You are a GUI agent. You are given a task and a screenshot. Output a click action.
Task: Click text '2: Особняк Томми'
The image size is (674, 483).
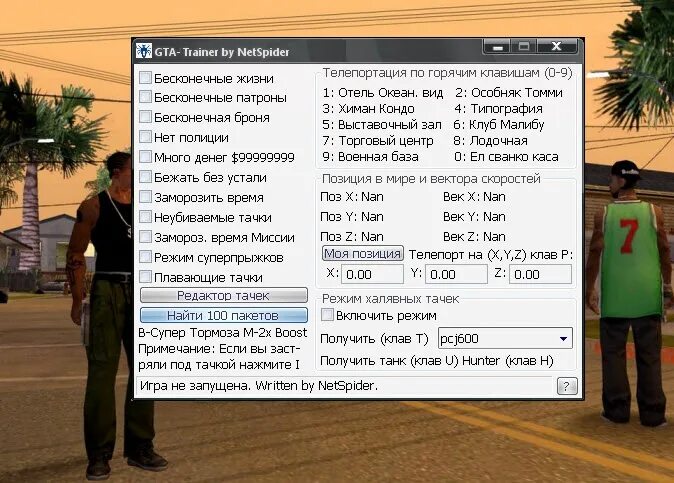(x=509, y=93)
